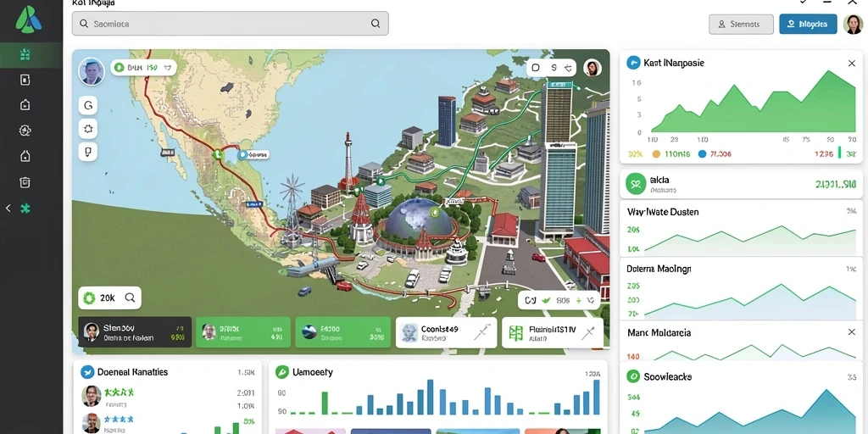Click the green ring icon beside 20K
The width and height of the screenshot is (868, 434).
[89, 298]
